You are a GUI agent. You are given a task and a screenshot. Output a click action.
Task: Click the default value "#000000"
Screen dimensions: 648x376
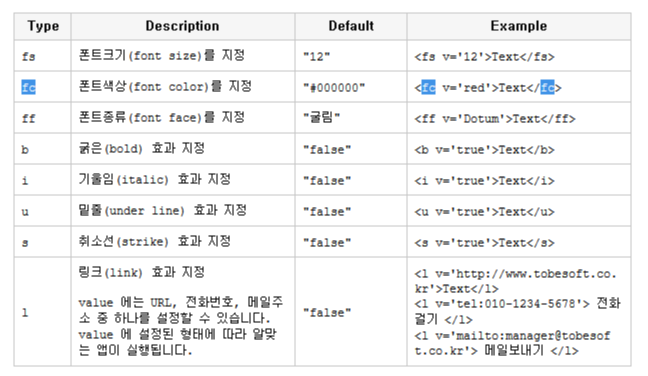334,88
